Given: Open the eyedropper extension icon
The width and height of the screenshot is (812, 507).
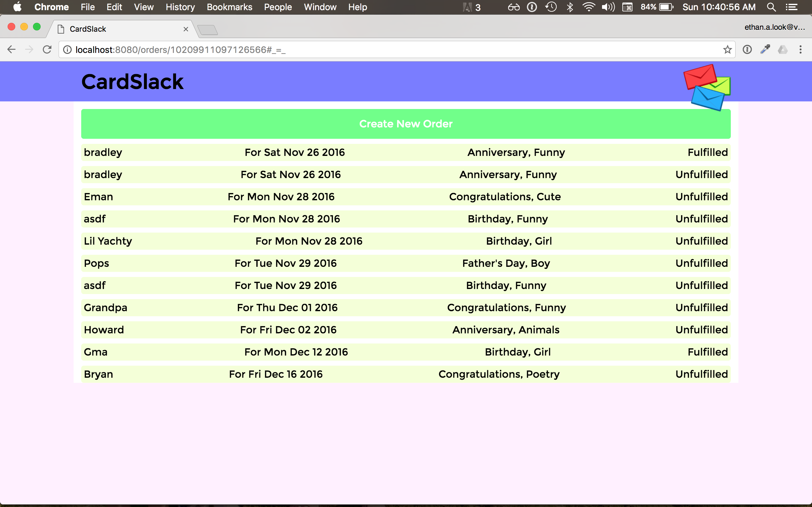Looking at the screenshot, I should coord(765,50).
